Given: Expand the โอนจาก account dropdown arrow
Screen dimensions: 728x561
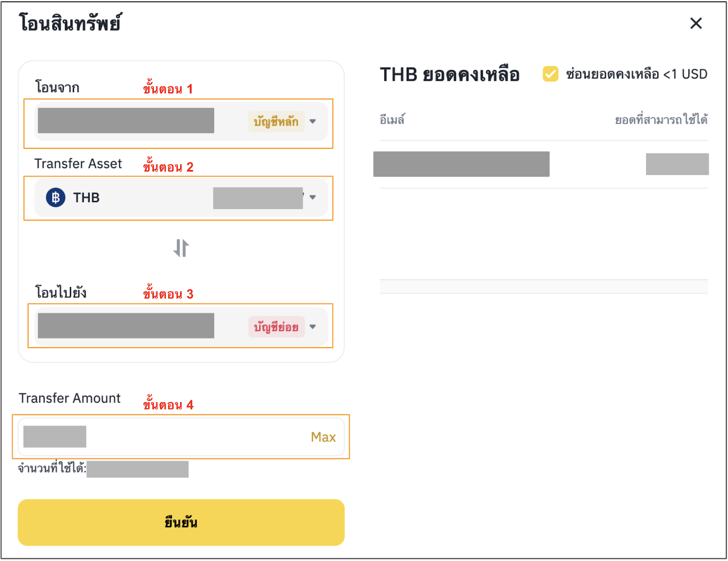Looking at the screenshot, I should (x=313, y=121).
